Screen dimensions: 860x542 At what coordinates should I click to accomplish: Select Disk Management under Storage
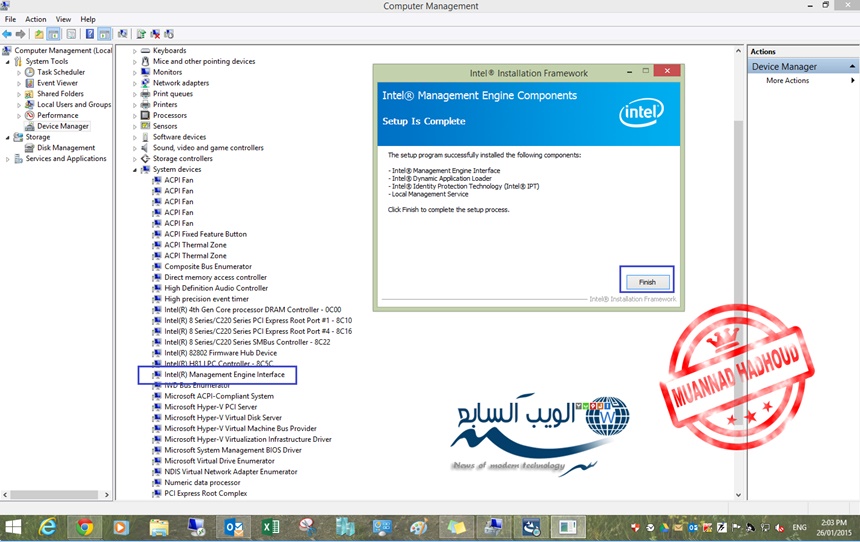[66, 148]
